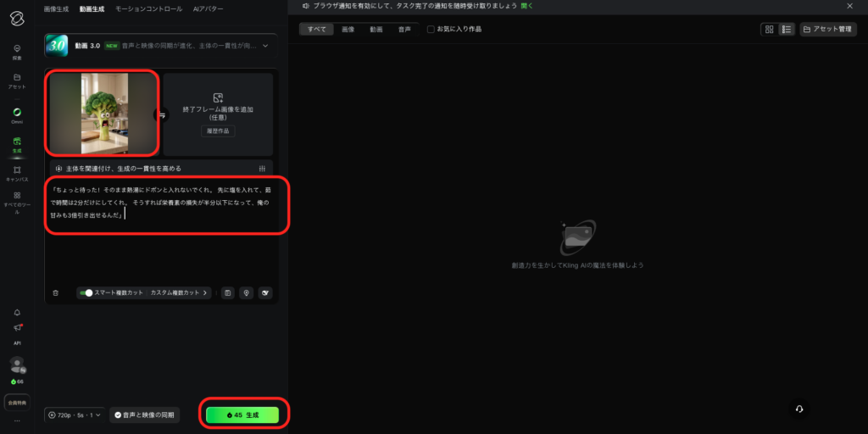This screenshot has height=434, width=868.
Task: Check the お気に入り作品 checkbox
Action: pyautogui.click(x=431, y=30)
